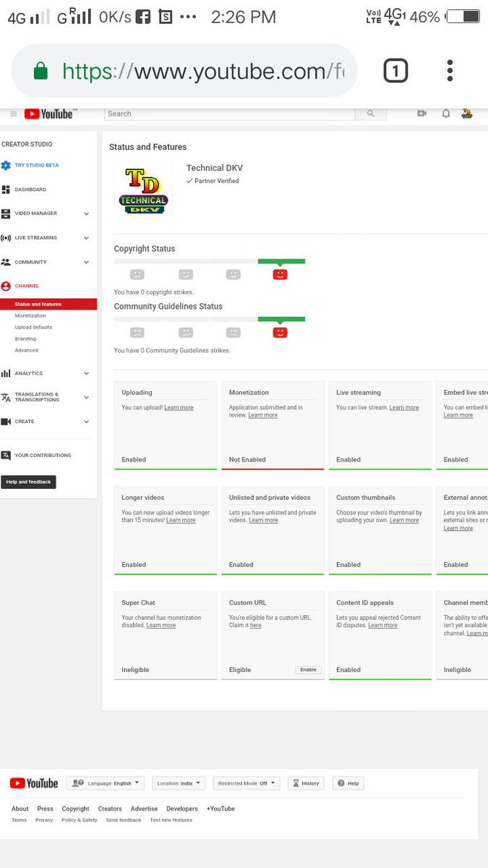Open Monetization under Channel

(x=30, y=315)
